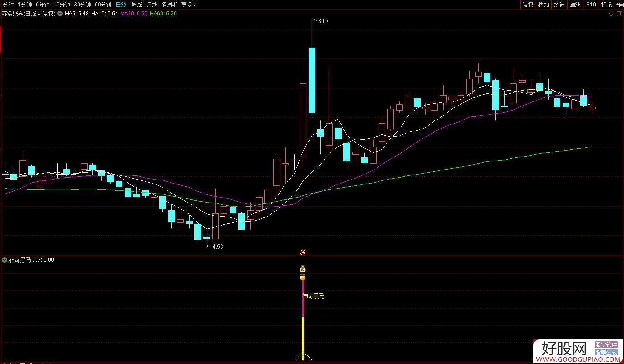624x364 pixels.
Task: Click the 复权 adjustment button
Action: pyautogui.click(x=528, y=5)
